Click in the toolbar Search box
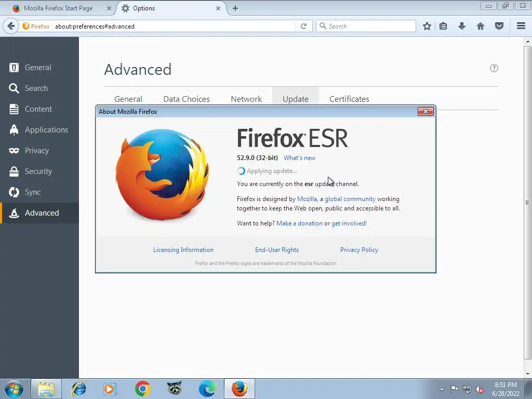Viewport: 532px width, 399px height. (366, 26)
